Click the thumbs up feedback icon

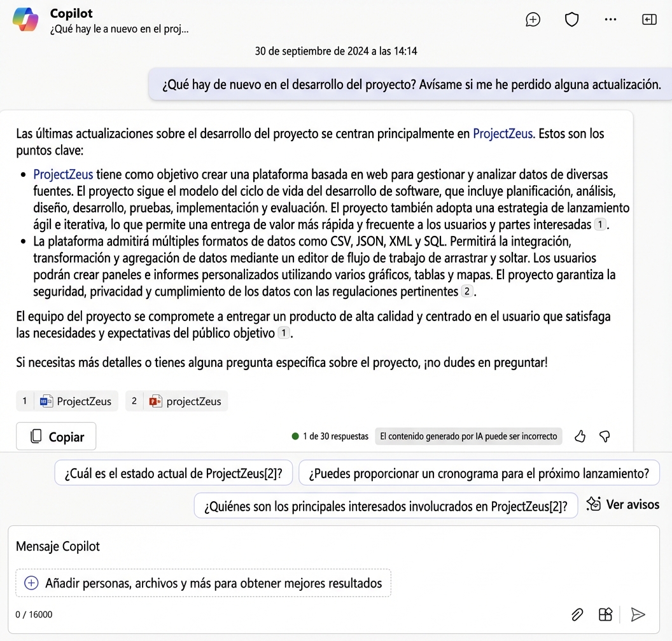click(x=580, y=436)
